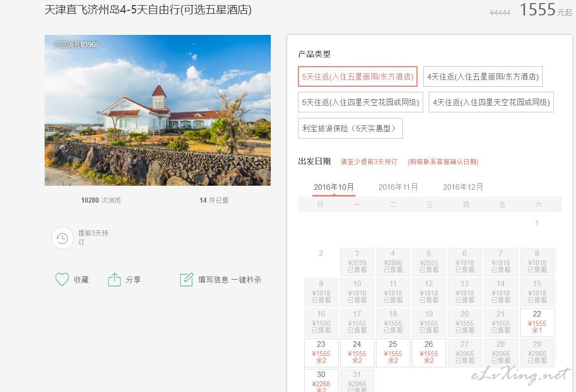The width and height of the screenshot is (576, 392).
Task: Click the 产品类型 heading
Action: 314,54
